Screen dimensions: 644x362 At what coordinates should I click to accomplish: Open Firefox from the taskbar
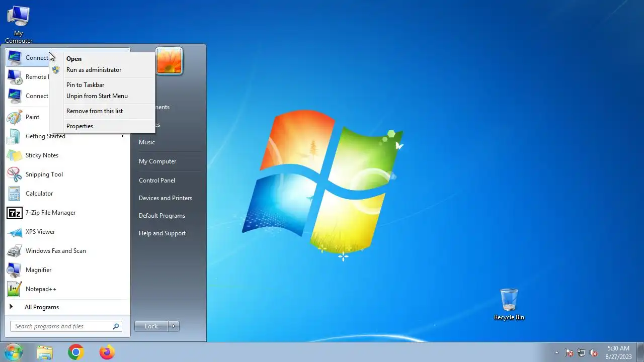tap(107, 352)
